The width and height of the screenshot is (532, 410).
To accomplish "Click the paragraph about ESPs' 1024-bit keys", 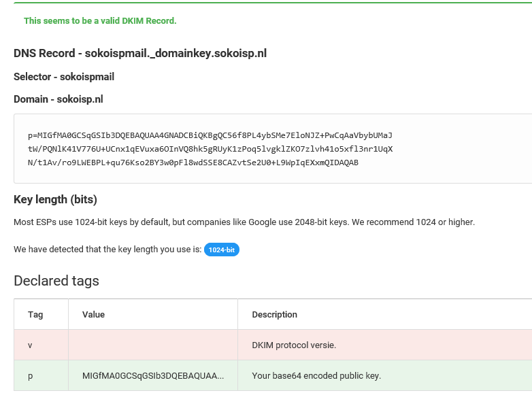I will point(244,222).
